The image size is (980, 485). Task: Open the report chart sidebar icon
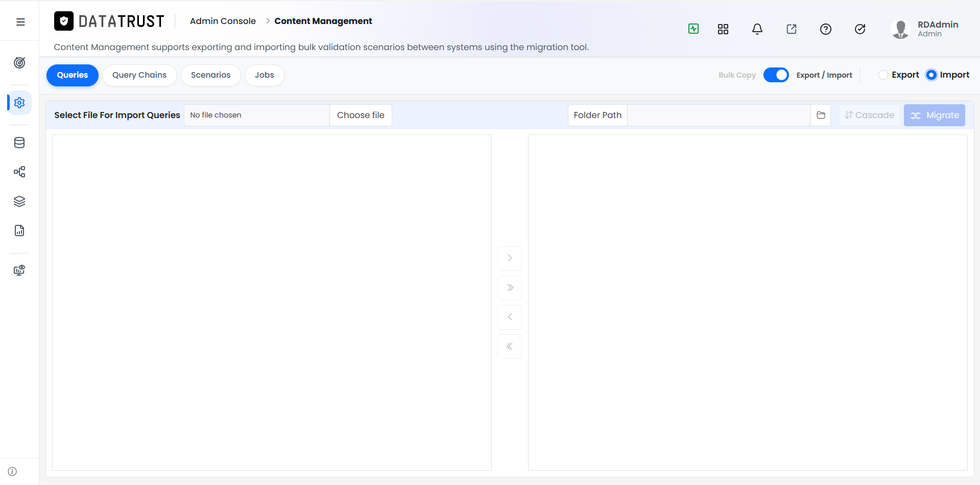coord(19,230)
